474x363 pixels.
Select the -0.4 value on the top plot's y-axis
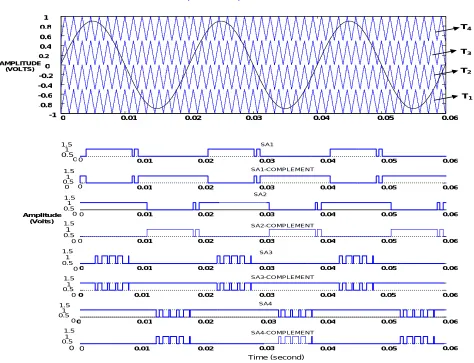45,86
